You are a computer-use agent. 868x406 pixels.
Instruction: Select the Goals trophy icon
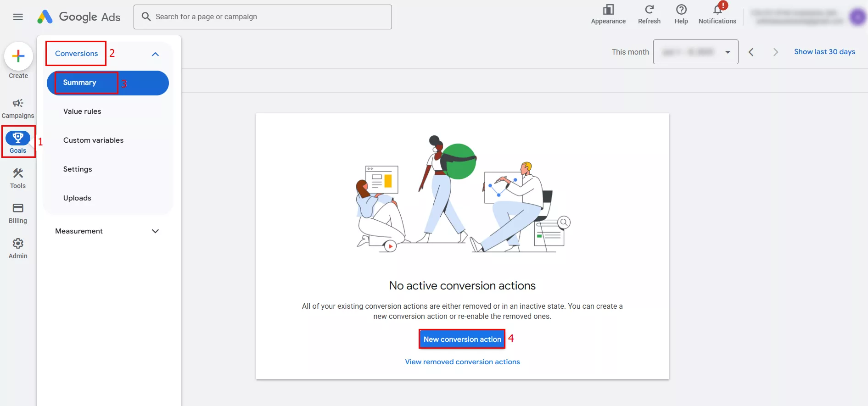[x=18, y=138]
